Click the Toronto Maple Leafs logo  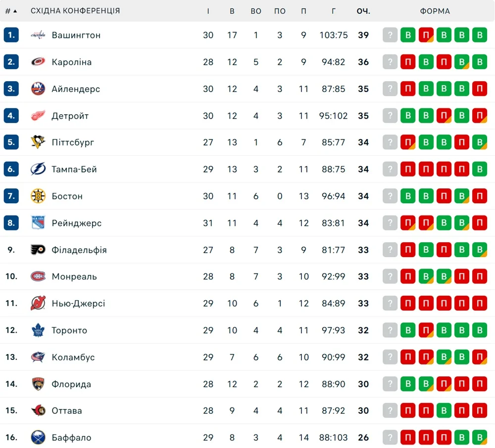click(38, 330)
